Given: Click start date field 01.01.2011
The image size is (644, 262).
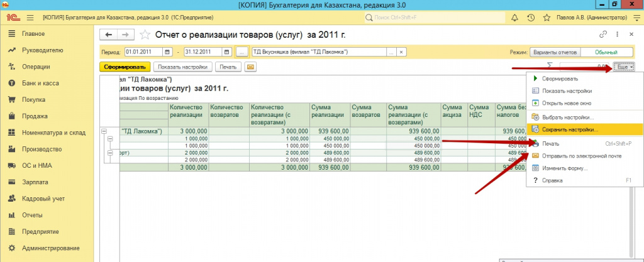Looking at the screenshot, I should tap(144, 52).
